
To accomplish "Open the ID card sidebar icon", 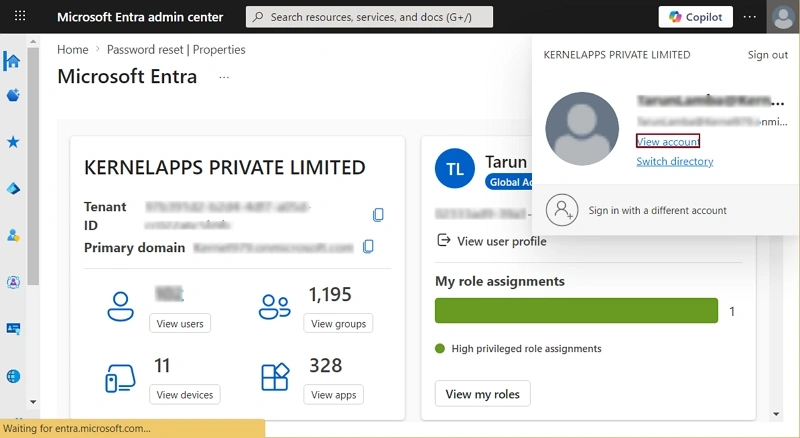I will point(13,328).
